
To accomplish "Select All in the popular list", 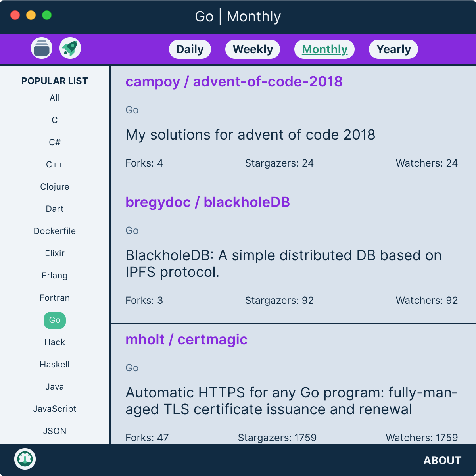I will click(55, 98).
